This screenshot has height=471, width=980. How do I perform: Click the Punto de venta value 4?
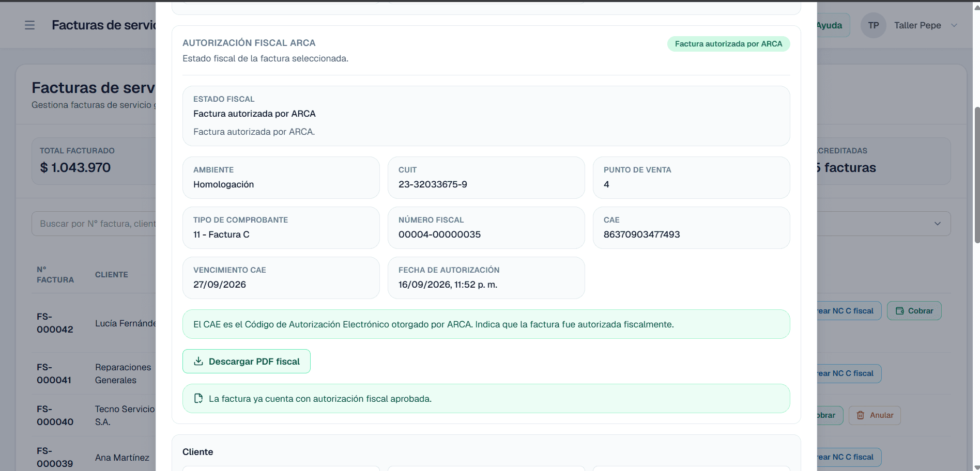(x=606, y=184)
